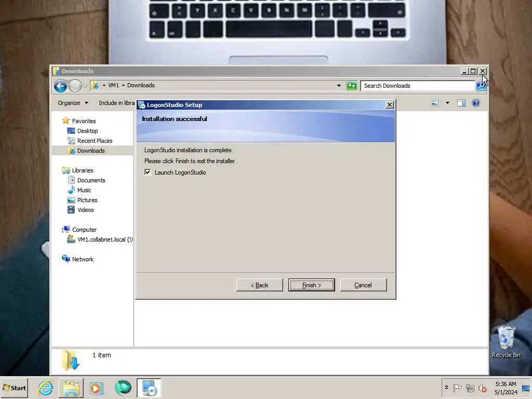Launch Internet Explorer from the taskbar
Screen dimensions: 532x399
46,388
